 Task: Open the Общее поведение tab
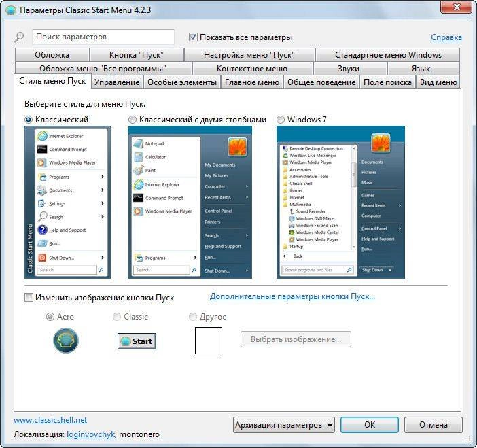(321, 82)
